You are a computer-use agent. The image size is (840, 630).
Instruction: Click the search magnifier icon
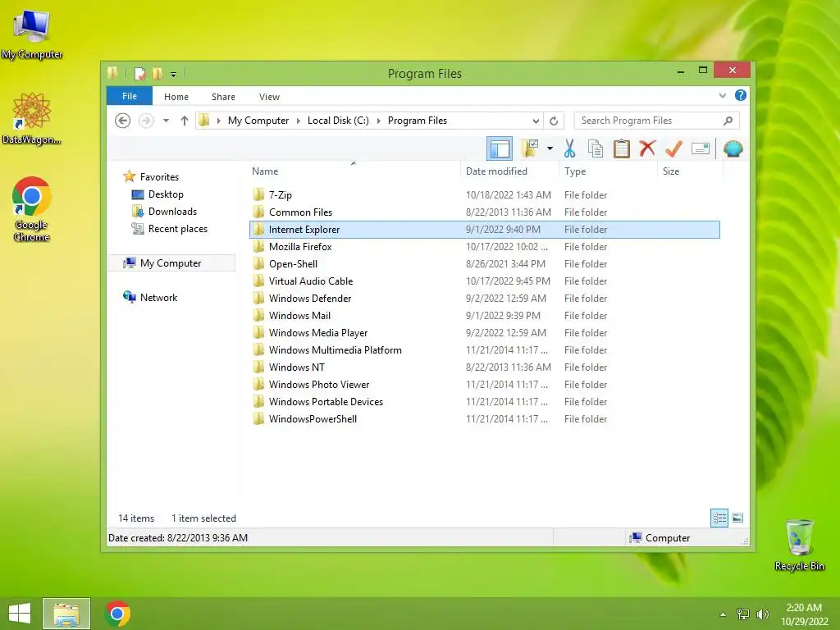(728, 121)
